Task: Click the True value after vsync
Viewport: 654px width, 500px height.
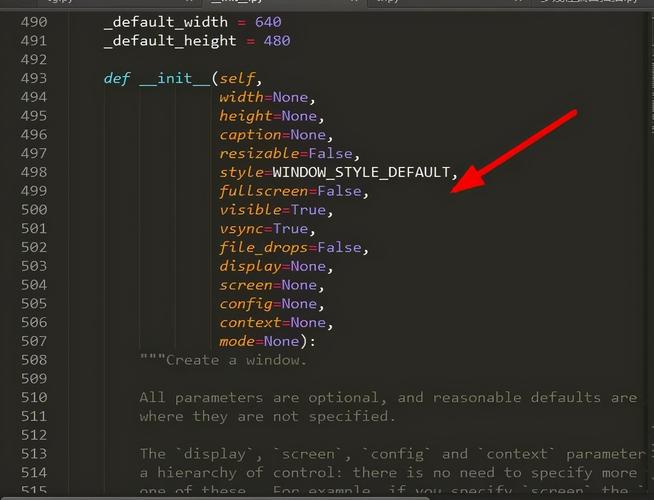Action: 290,229
